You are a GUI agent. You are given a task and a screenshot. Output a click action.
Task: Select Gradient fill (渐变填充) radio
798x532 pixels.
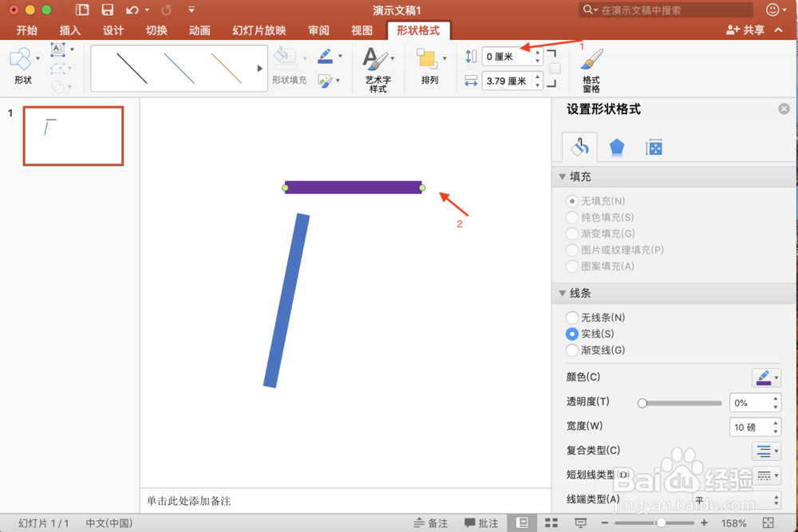(x=572, y=234)
